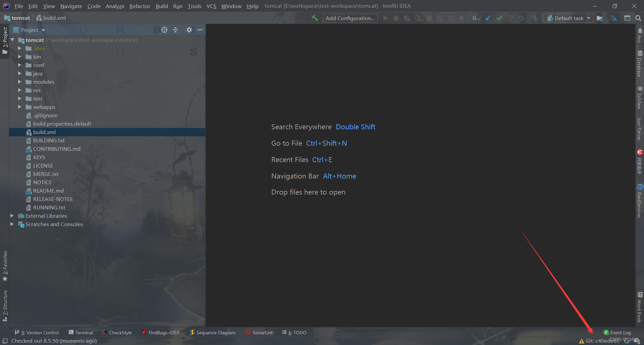The image size is (644, 345).
Task: Open the VCS menu
Action: (211, 6)
